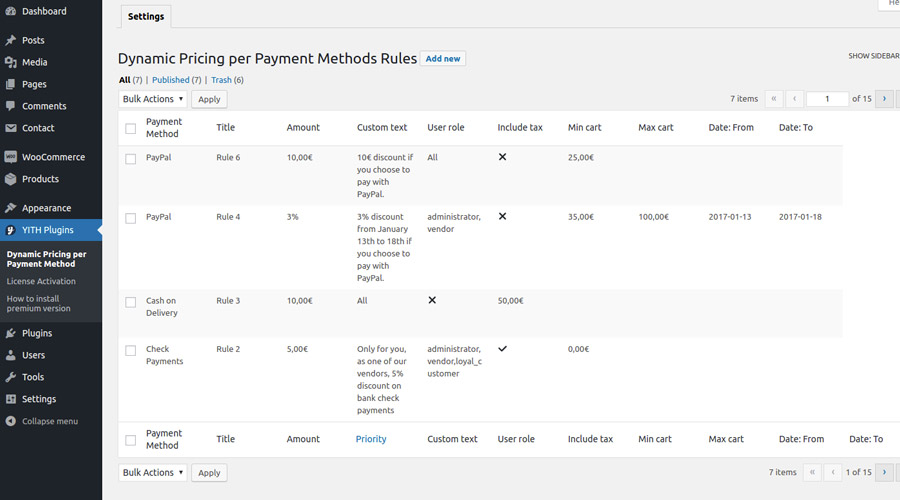Click the Add new button
The image size is (900, 500).
click(x=443, y=59)
